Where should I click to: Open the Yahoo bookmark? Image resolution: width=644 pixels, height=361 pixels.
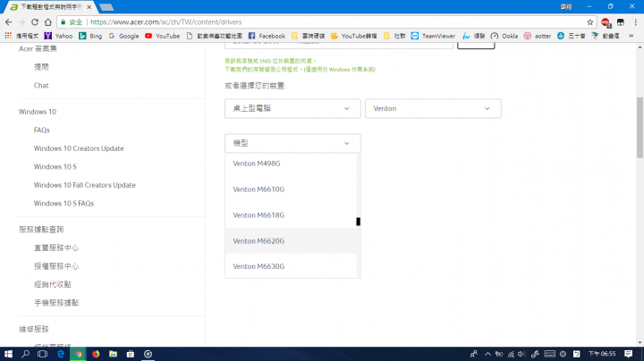58,36
